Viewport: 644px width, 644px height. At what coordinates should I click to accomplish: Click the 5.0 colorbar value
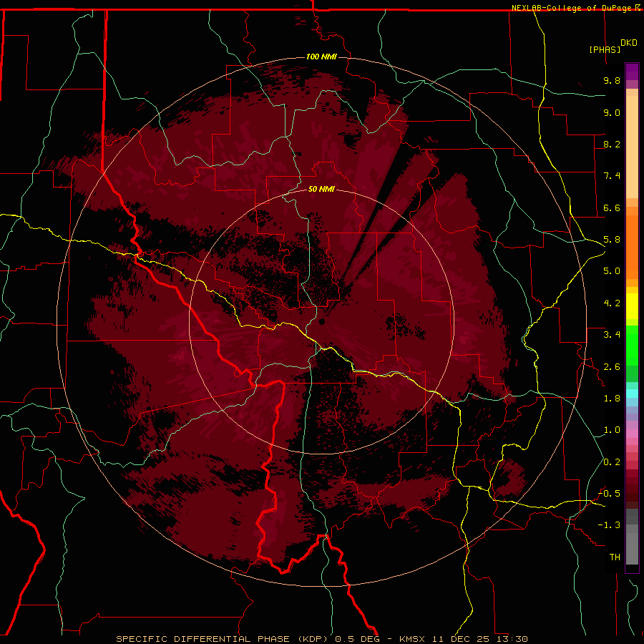(x=612, y=271)
